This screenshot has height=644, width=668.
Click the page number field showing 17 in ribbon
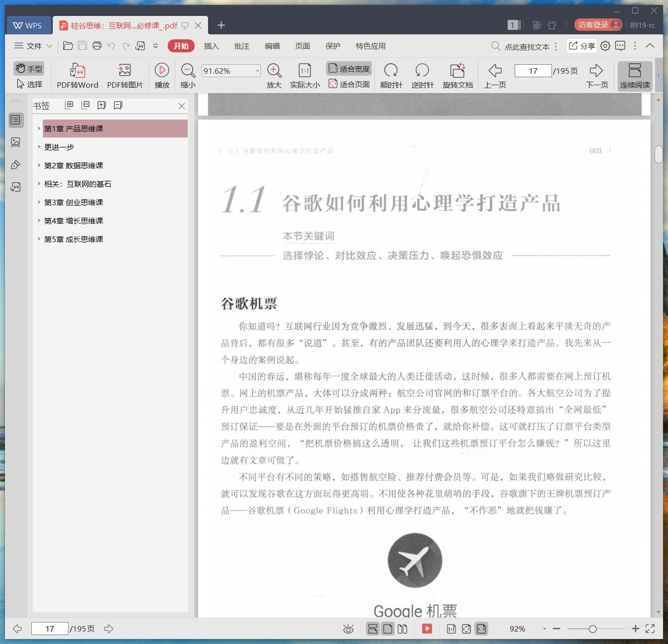pyautogui.click(x=533, y=71)
